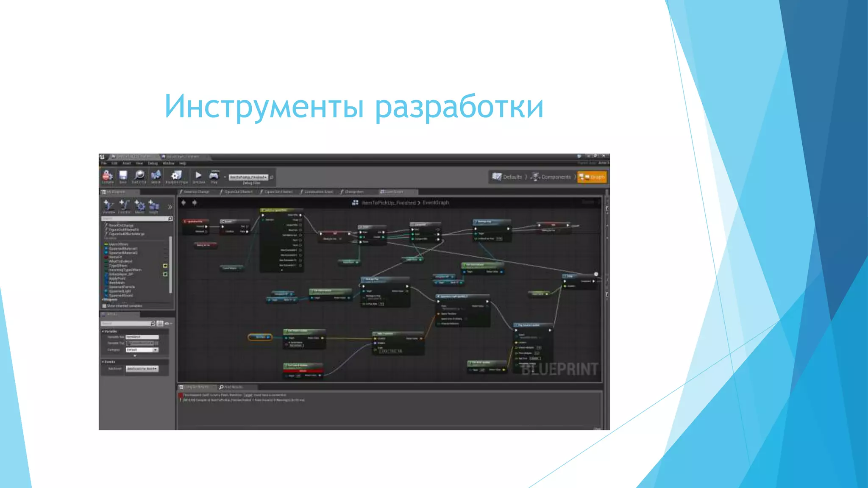Image resolution: width=868 pixels, height=488 pixels.
Task: Click the Defaults mode checklist icon
Action: click(496, 177)
